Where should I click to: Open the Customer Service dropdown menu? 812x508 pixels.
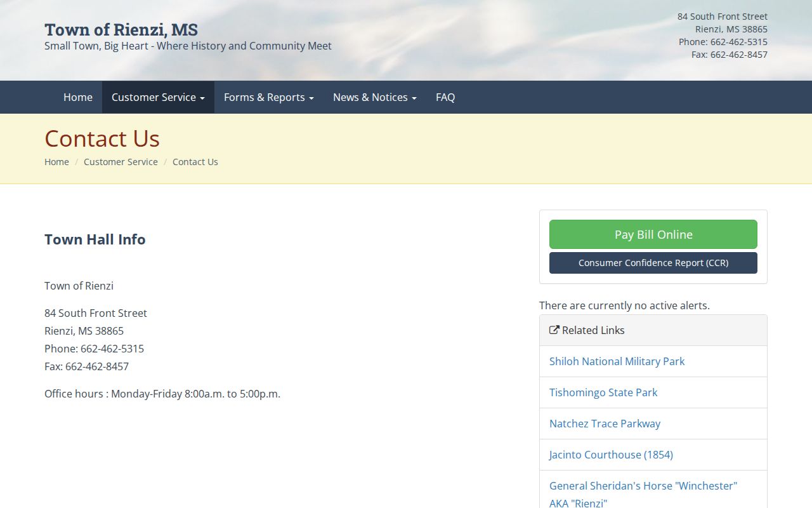(x=158, y=97)
